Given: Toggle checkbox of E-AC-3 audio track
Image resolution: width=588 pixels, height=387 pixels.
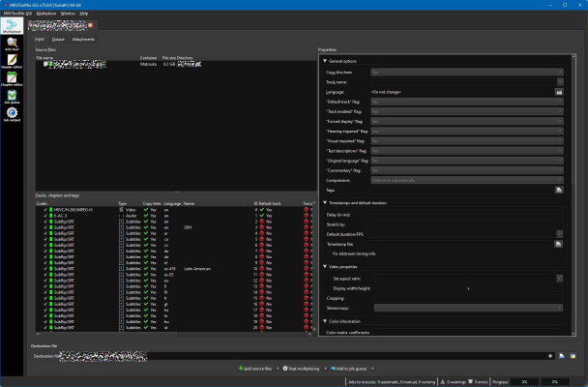Looking at the screenshot, I should 45,216.
